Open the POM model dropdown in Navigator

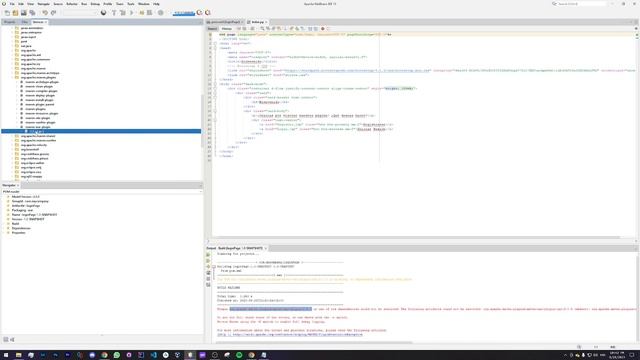[x=101, y=191]
